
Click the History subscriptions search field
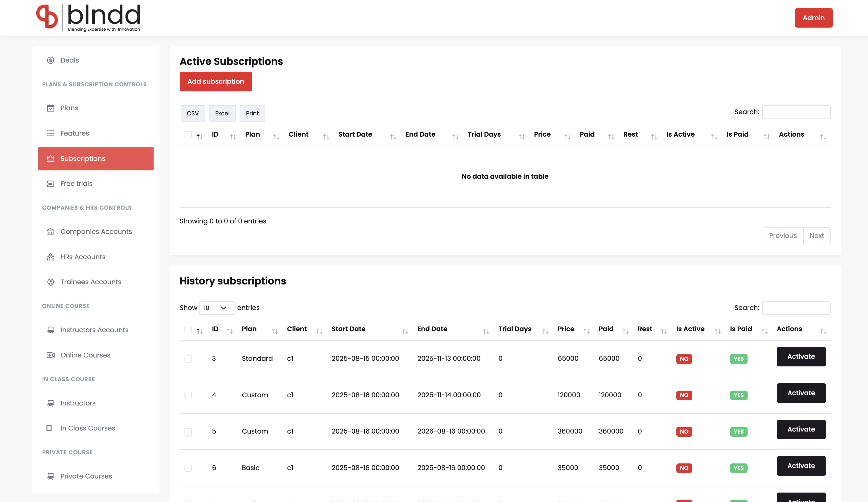point(796,308)
